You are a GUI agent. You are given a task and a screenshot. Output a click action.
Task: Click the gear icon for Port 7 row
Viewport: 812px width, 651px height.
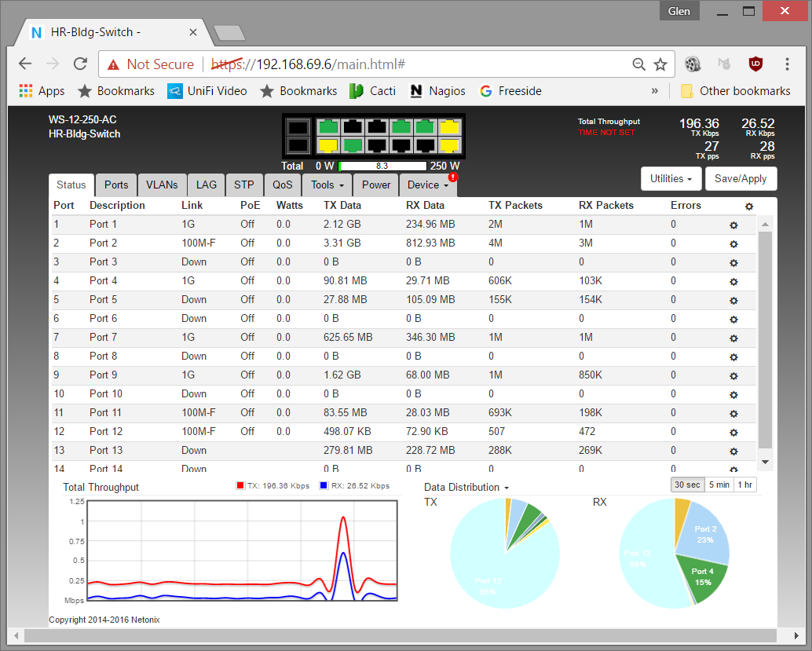click(x=733, y=338)
